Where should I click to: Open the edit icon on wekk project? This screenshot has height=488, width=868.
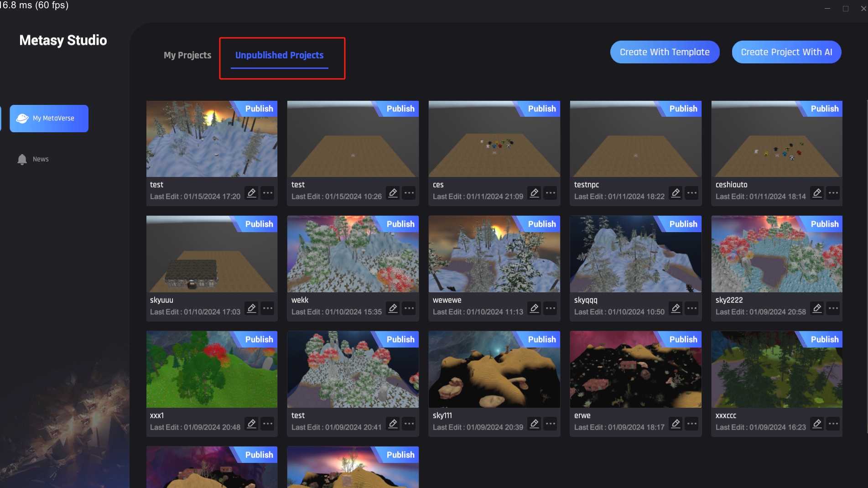(x=393, y=308)
